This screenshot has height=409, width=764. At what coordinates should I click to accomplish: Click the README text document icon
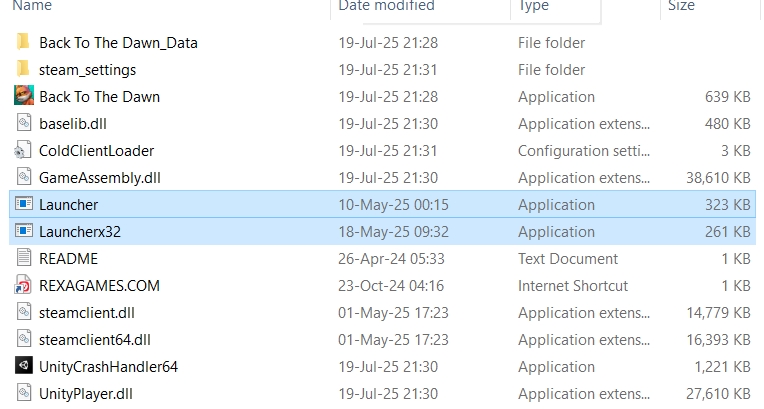click(x=24, y=258)
